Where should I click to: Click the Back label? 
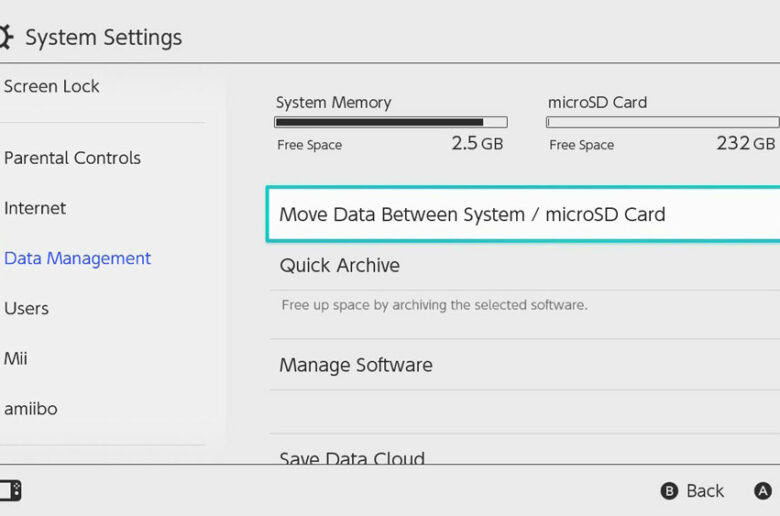[x=705, y=491]
